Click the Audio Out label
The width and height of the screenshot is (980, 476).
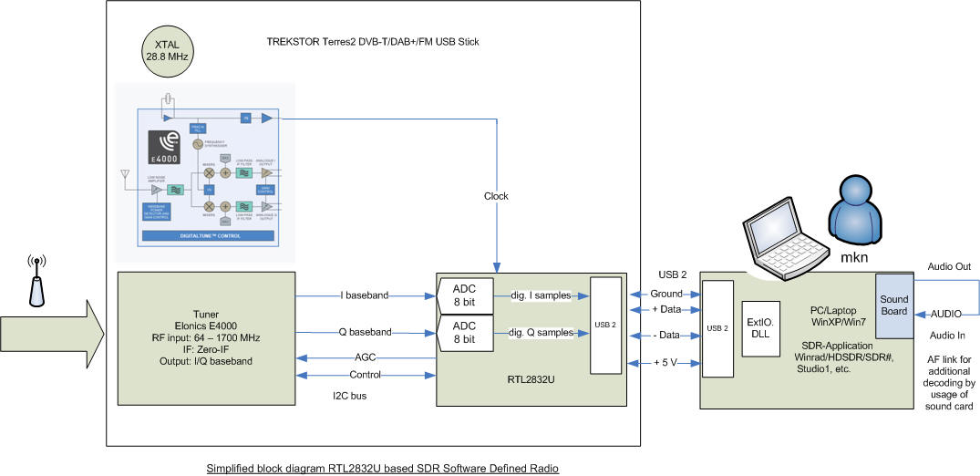coord(949,266)
